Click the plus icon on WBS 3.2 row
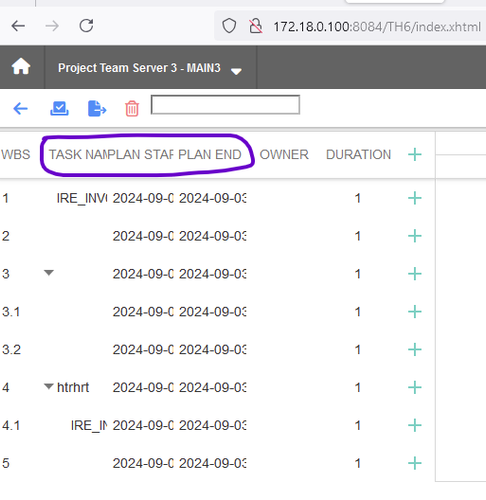Viewport: 486px width, 500px height. pyautogui.click(x=415, y=350)
